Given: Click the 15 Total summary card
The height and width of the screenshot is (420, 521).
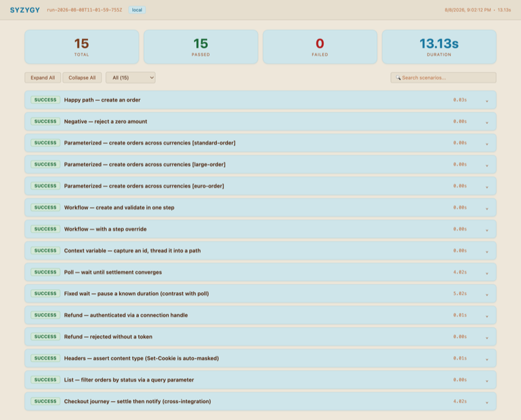Looking at the screenshot, I should point(82,47).
